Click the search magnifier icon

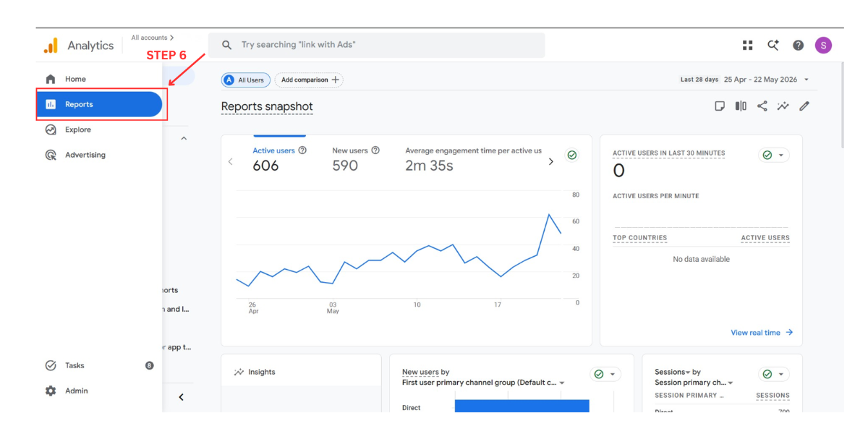(227, 45)
